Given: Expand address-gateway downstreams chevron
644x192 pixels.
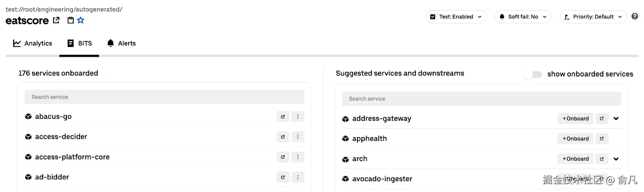Looking at the screenshot, I should click(616, 119).
